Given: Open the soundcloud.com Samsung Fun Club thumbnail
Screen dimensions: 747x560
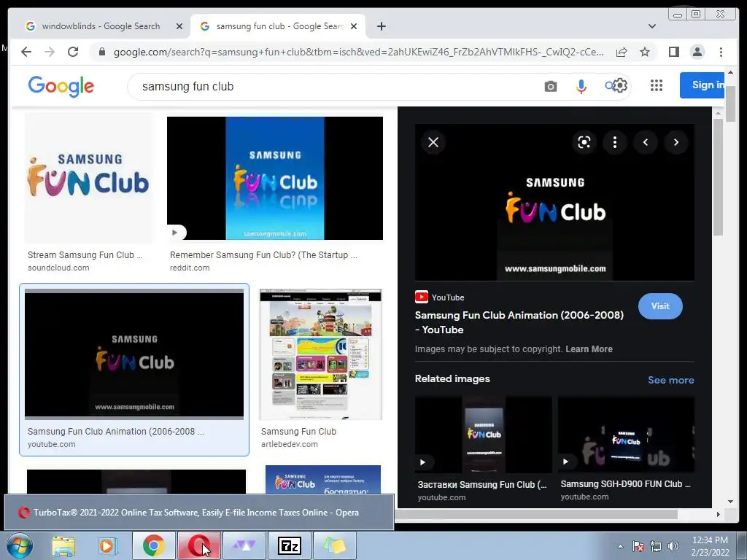Looking at the screenshot, I should (x=88, y=178).
